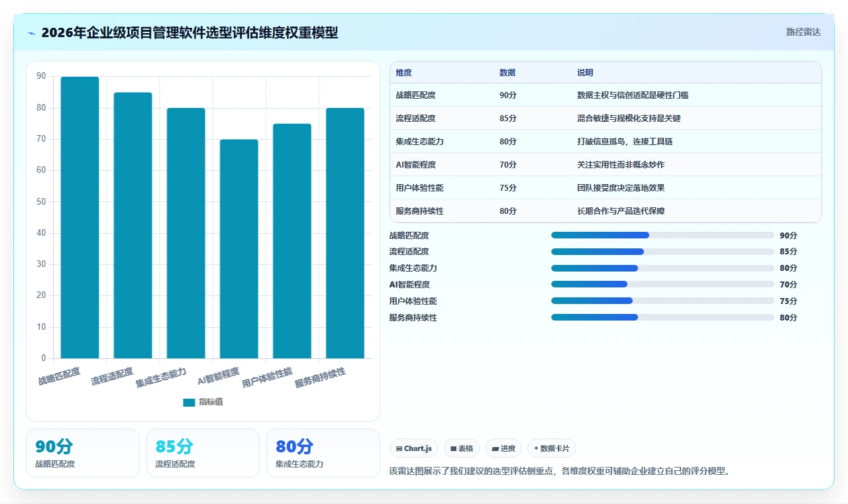The image size is (848, 504).
Task: Click the 流程适配度 bar in chart
Action: coord(132,226)
